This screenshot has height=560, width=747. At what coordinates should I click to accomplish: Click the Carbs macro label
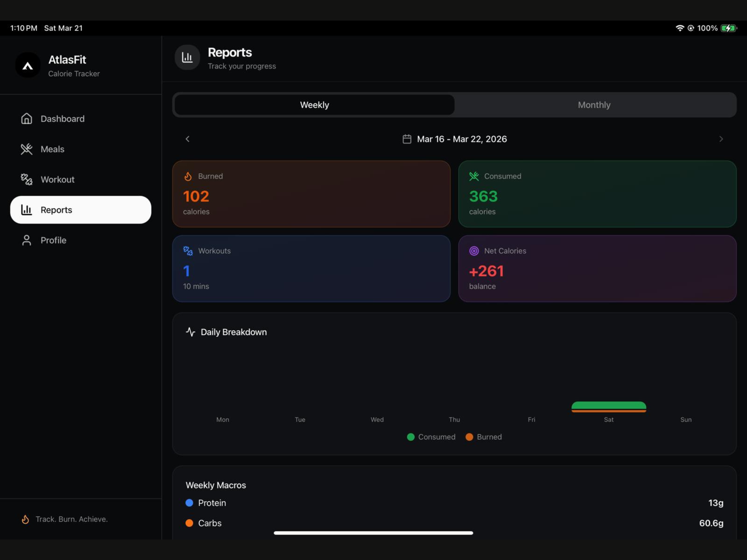210,523
